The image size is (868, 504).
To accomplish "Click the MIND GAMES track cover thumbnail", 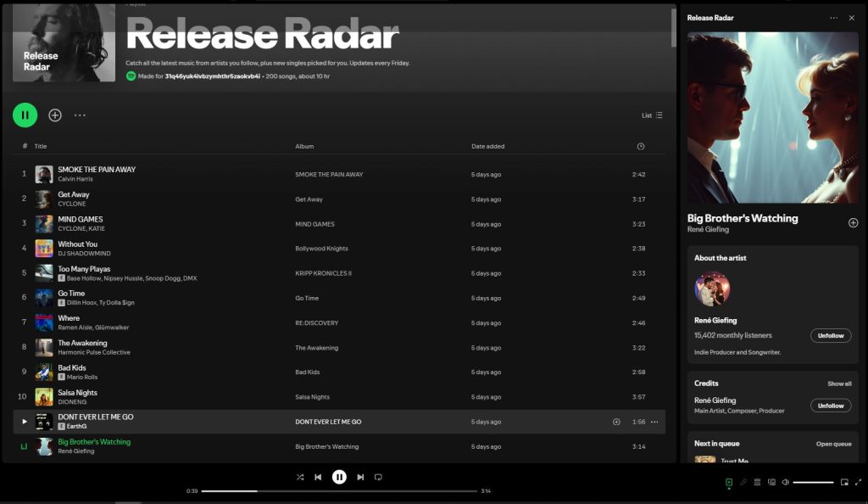I will click(x=44, y=224).
